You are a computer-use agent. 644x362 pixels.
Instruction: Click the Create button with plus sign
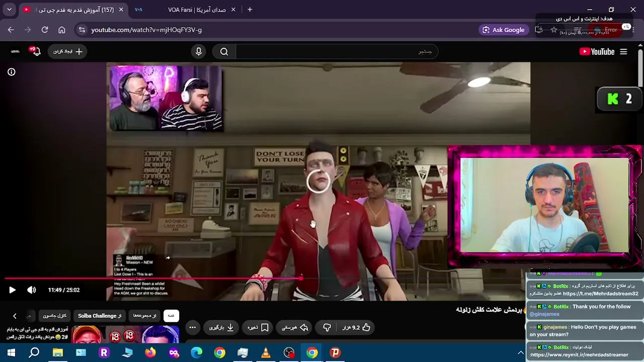[x=67, y=51]
